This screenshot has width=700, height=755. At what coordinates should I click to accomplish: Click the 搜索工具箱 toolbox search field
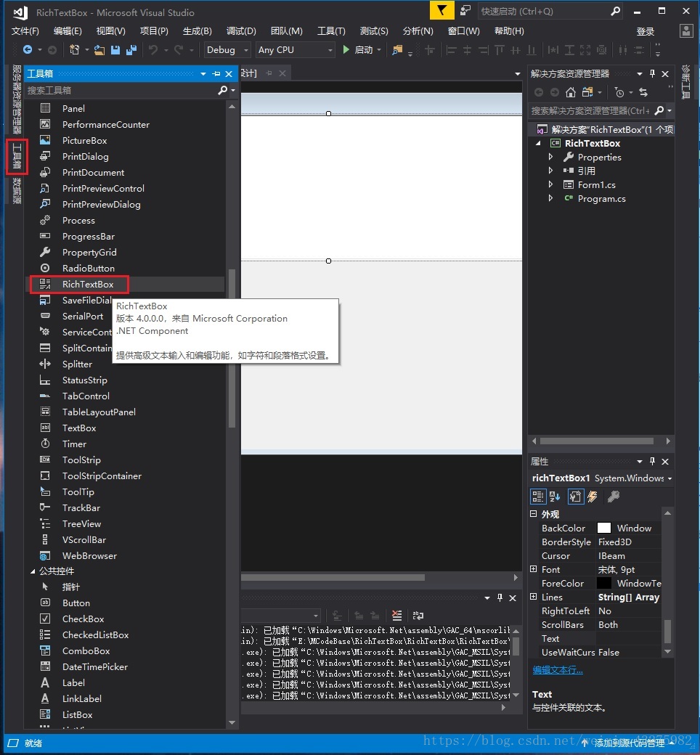pos(121,90)
